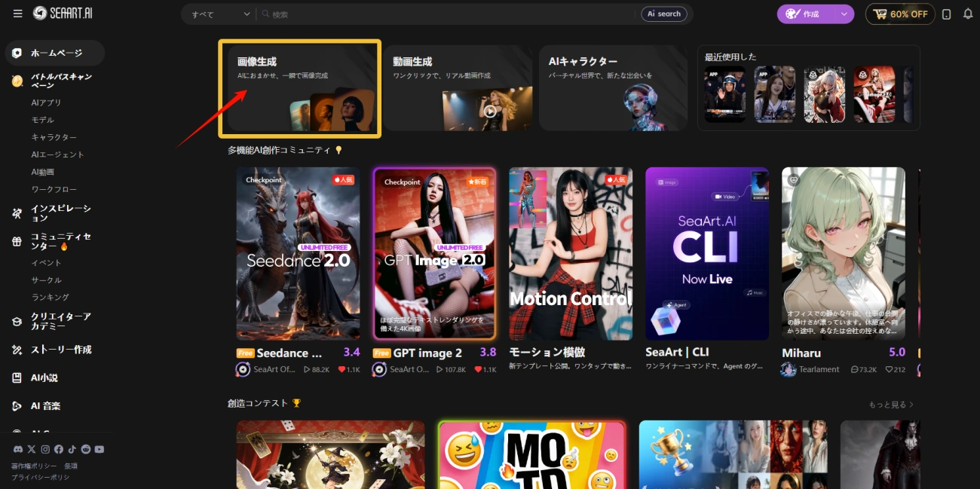
Task: Open the Seedance 2.0 checkpoint card
Action: [x=298, y=254]
